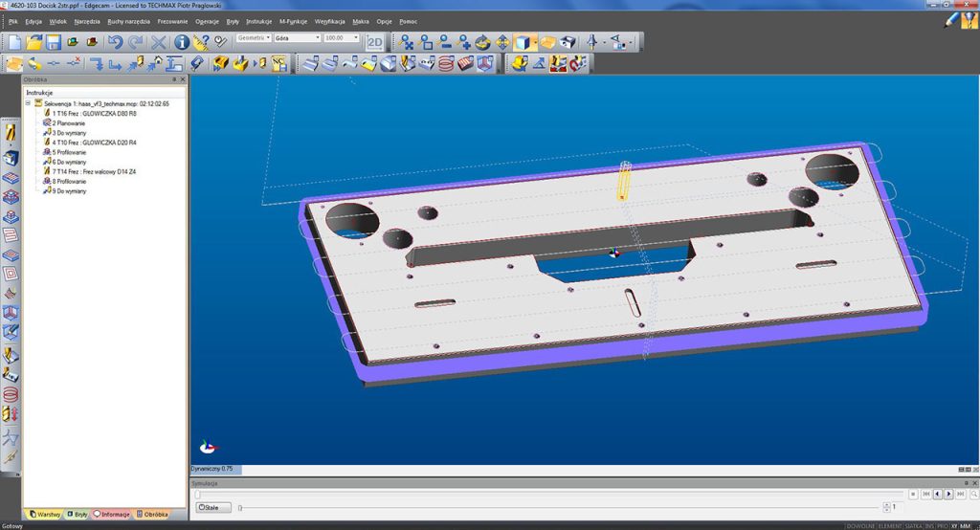The height and width of the screenshot is (530, 980).
Task: Click the NC code generation icon
Action: [x=278, y=63]
